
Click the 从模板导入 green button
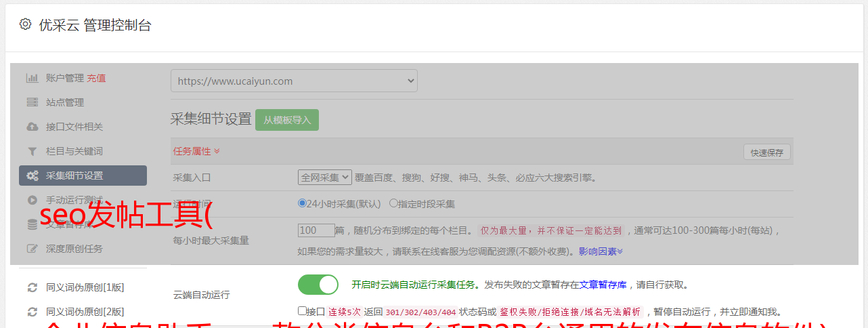coord(287,120)
